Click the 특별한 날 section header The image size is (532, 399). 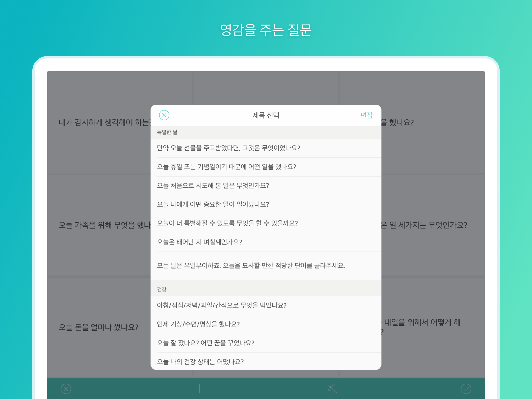[x=167, y=132]
